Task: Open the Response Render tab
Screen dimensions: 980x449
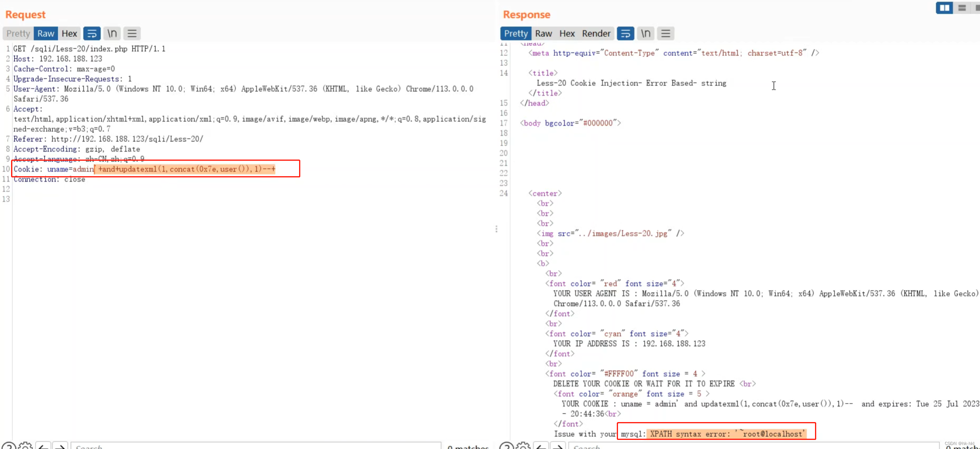Action: [x=596, y=34]
